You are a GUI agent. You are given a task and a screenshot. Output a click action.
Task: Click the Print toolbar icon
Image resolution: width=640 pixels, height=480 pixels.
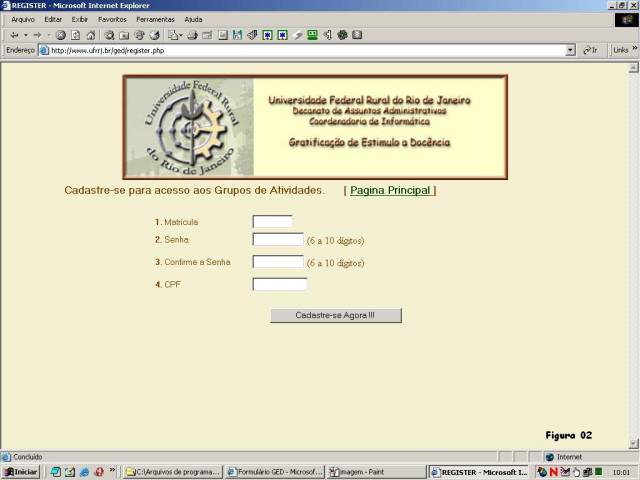pos(192,35)
